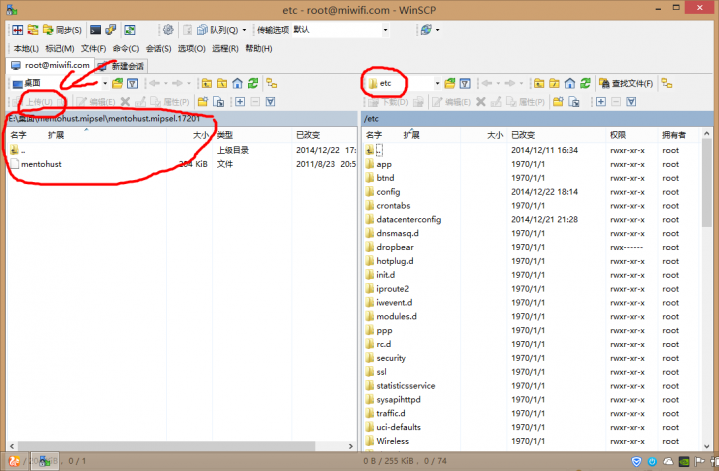Click local panel parent directory icon
The width and height of the screenshot is (719, 471).
[x=207, y=83]
